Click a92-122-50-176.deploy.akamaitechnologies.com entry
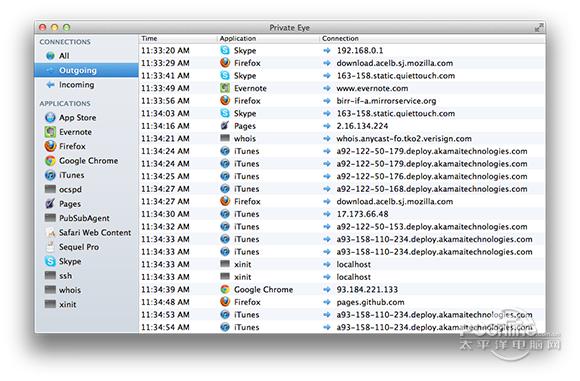Image resolution: width=580 pixels, height=381 pixels. 432,176
